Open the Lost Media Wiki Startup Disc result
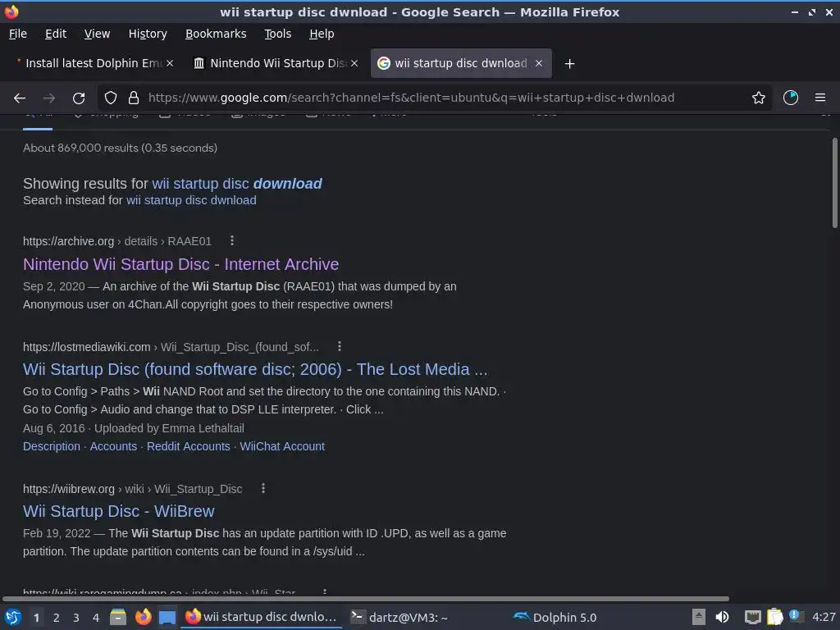Viewport: 840px width, 630px height. [x=255, y=369]
